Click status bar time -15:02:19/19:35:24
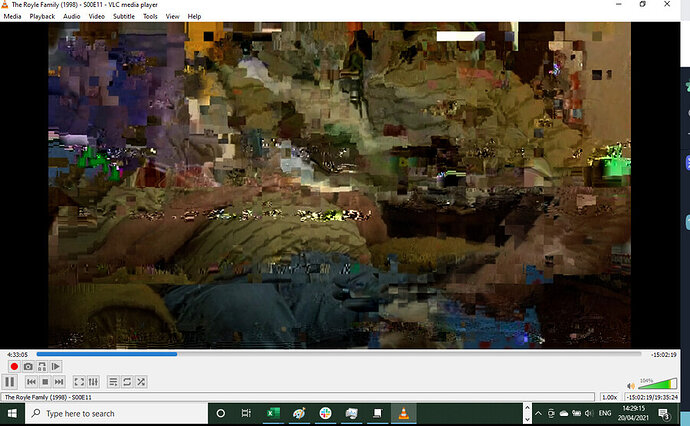 (652, 397)
